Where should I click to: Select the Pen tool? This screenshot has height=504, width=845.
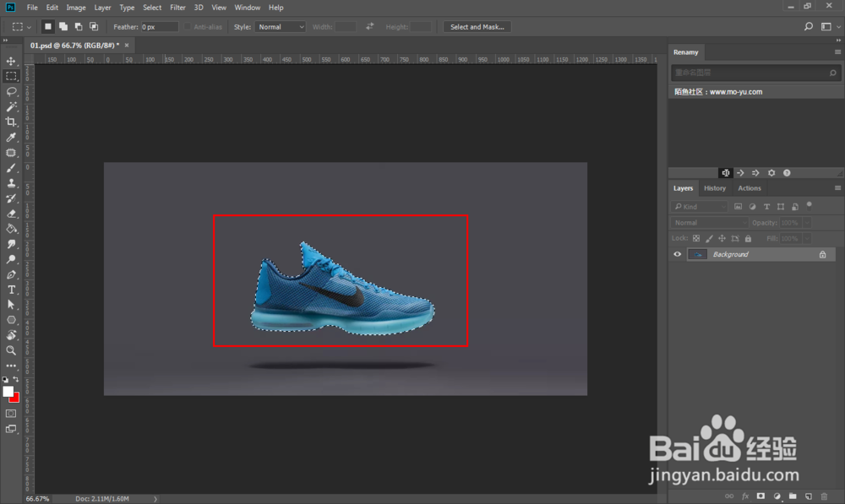[11, 274]
